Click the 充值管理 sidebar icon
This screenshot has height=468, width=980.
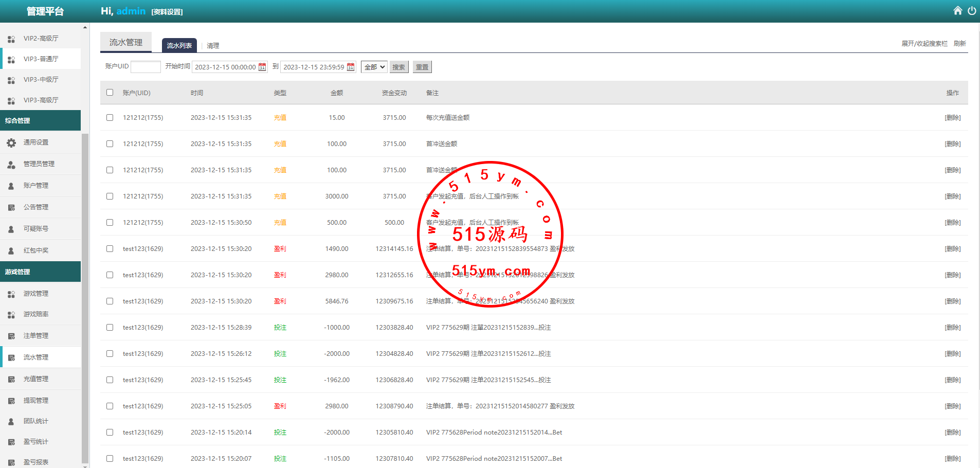click(x=11, y=380)
